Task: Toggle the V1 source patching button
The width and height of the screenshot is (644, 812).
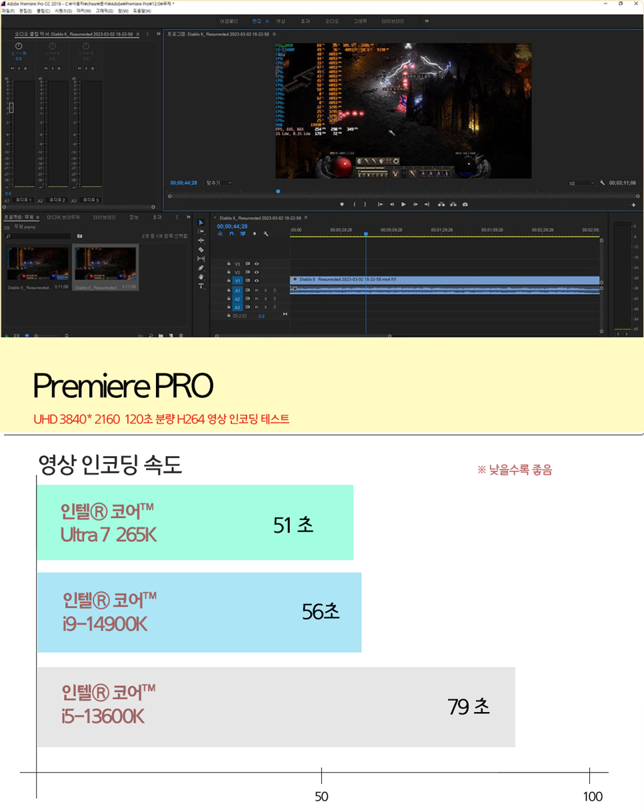Action: [x=237, y=281]
